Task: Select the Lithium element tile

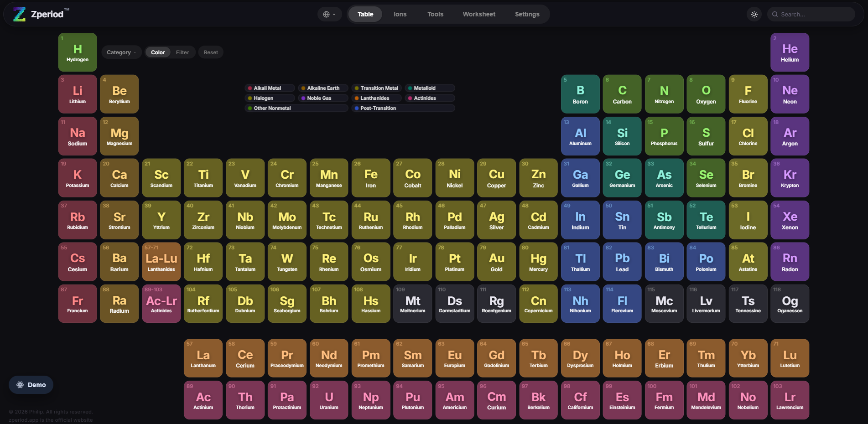Action: pyautogui.click(x=78, y=94)
